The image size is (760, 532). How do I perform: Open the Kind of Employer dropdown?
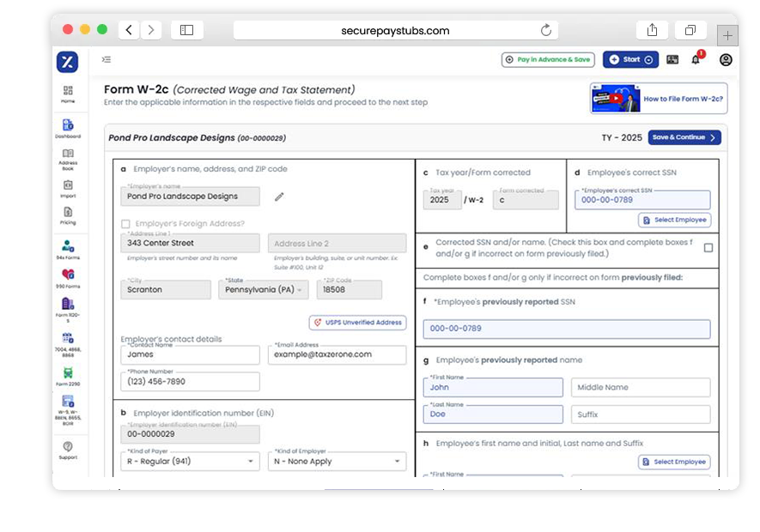[x=337, y=462]
